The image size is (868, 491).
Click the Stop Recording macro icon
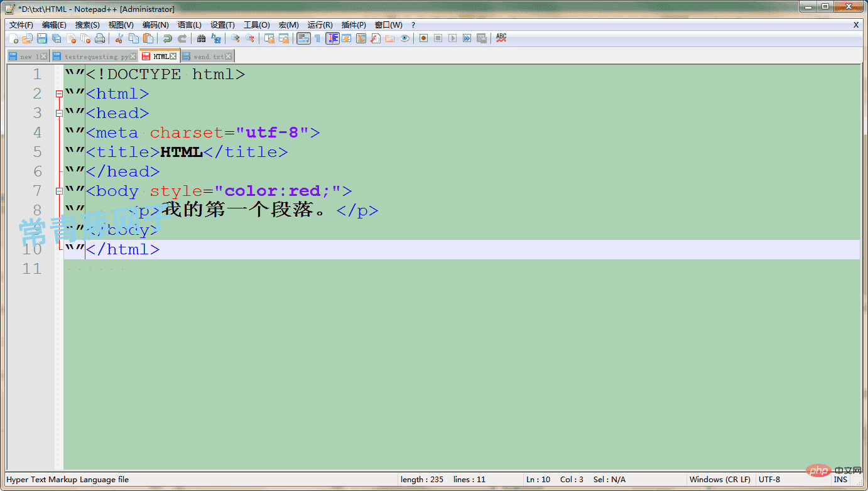[438, 38]
